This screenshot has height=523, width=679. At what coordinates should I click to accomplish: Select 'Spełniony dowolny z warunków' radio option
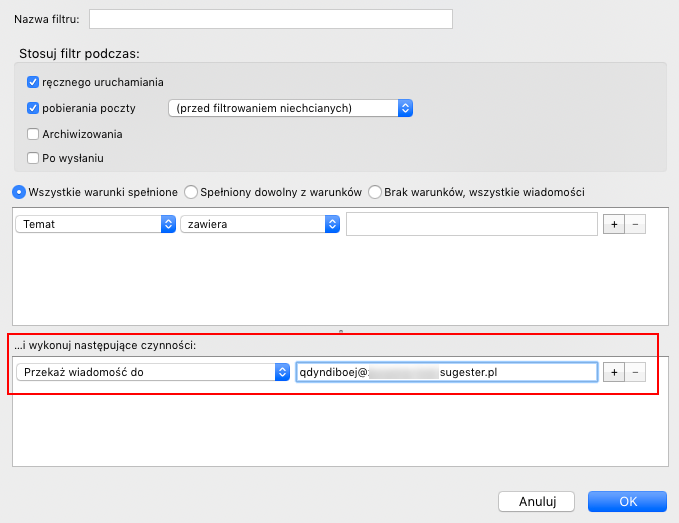[191, 191]
